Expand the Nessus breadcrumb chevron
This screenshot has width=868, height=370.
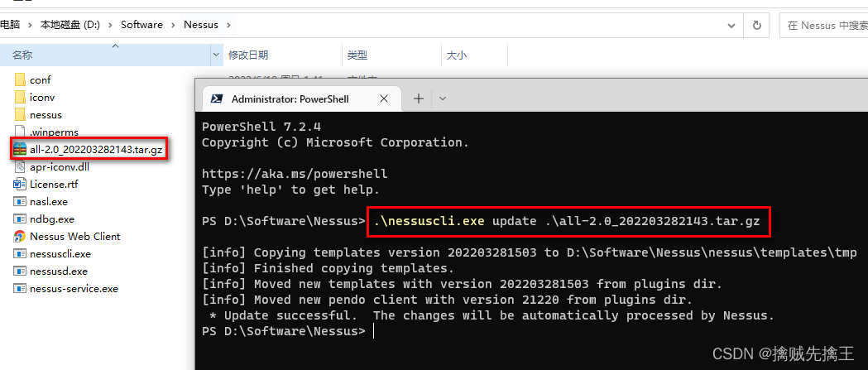[229, 25]
